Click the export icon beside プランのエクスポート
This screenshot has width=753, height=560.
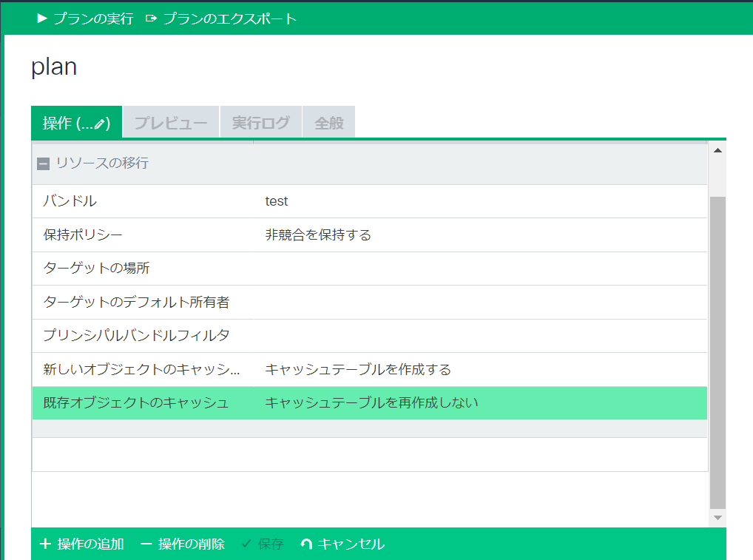pos(152,18)
